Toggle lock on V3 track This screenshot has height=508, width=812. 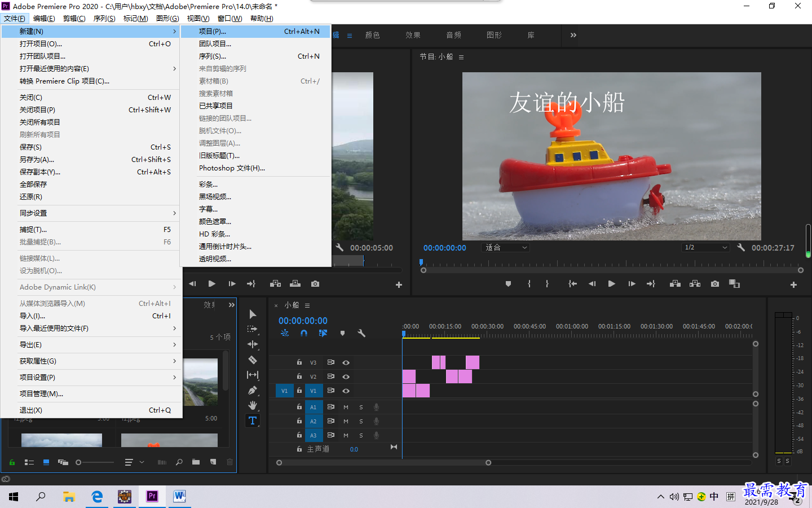(299, 362)
